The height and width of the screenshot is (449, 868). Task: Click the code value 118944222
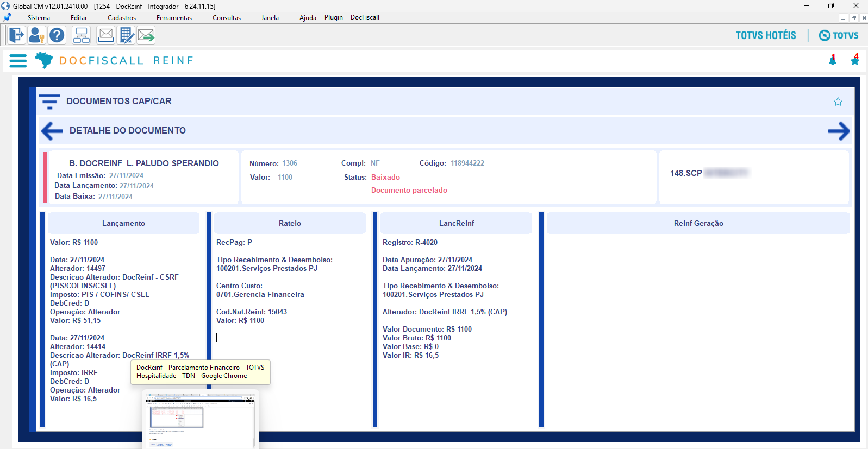click(x=467, y=163)
